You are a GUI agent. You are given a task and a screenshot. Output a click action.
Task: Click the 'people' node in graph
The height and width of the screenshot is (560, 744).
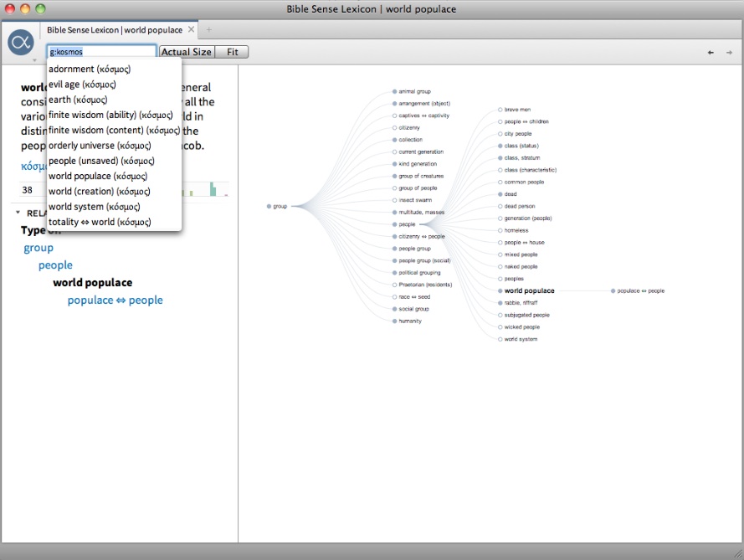(407, 224)
